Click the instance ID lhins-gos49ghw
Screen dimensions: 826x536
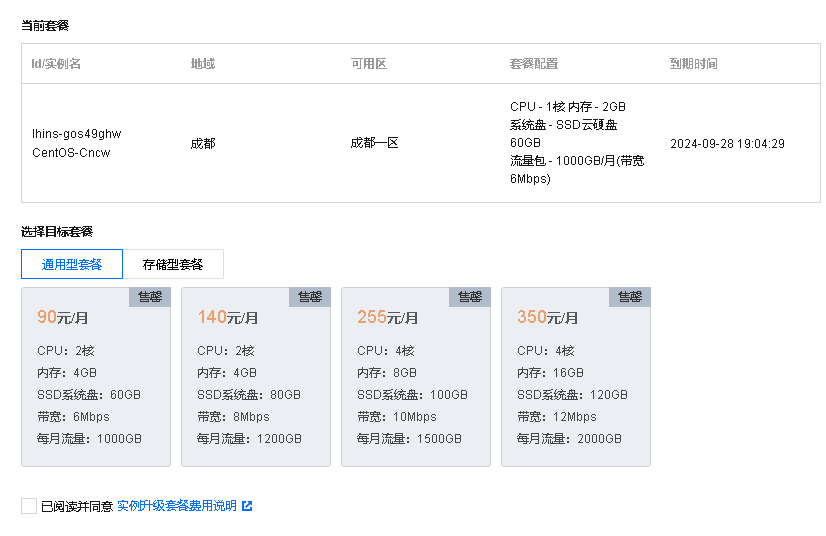point(76,134)
